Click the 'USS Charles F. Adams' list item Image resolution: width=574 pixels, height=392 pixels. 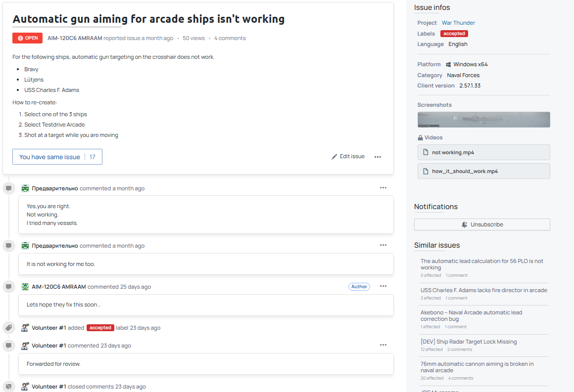tap(51, 90)
